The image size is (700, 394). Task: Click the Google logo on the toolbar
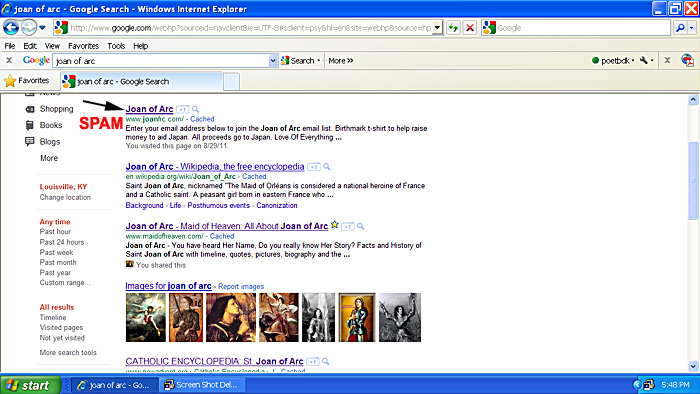[36, 60]
